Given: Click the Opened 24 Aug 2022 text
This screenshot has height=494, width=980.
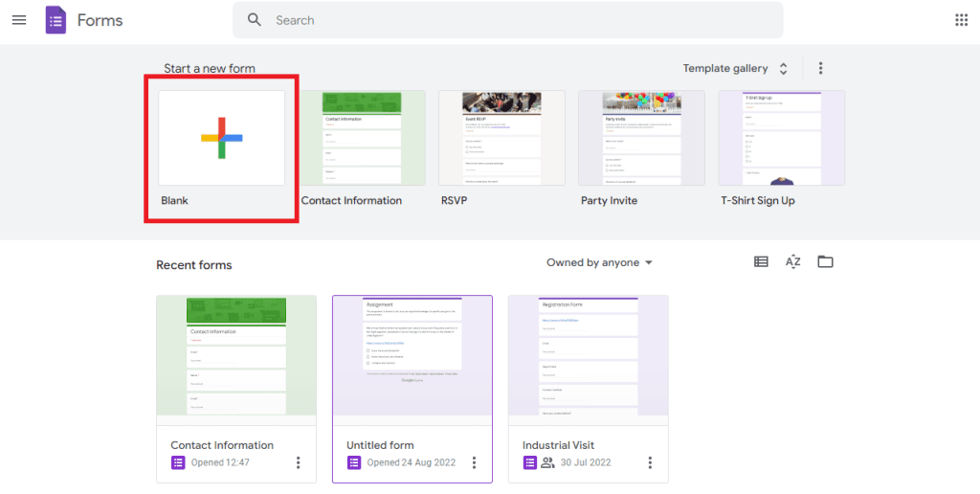Looking at the screenshot, I should (412, 462).
